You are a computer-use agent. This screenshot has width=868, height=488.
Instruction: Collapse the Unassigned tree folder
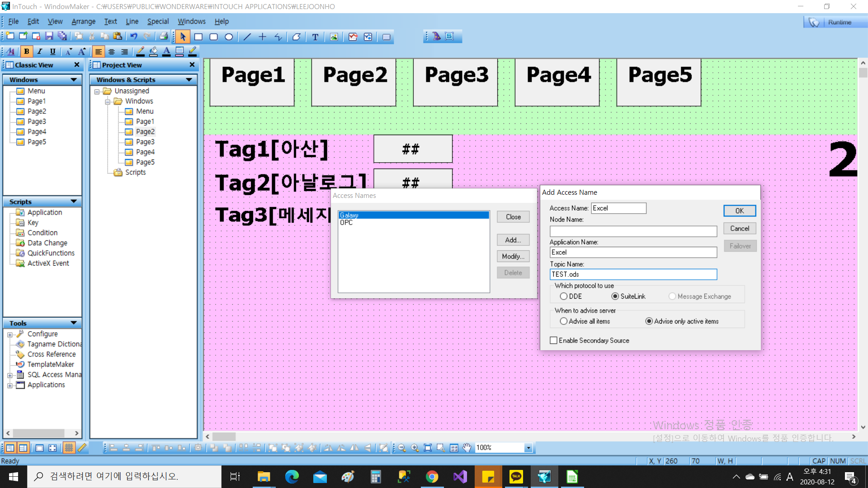click(x=97, y=91)
